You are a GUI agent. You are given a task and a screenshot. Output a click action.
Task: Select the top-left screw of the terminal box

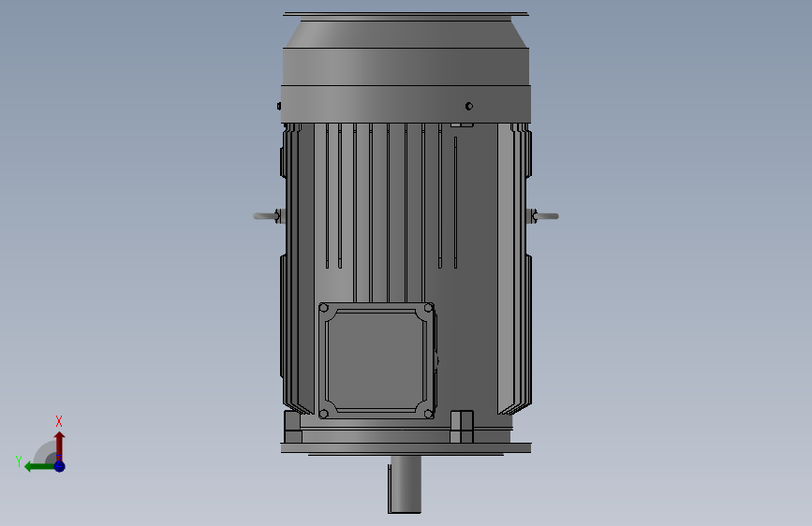pos(324,308)
